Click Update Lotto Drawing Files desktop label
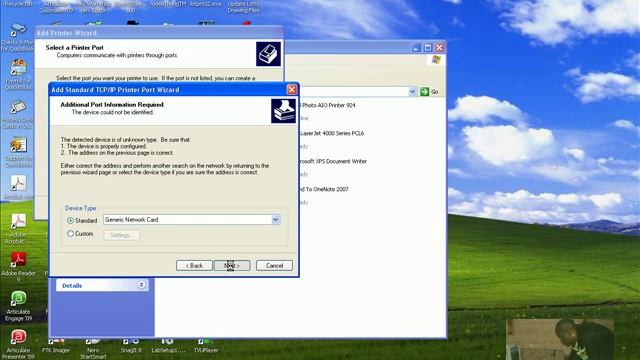 pos(243,7)
